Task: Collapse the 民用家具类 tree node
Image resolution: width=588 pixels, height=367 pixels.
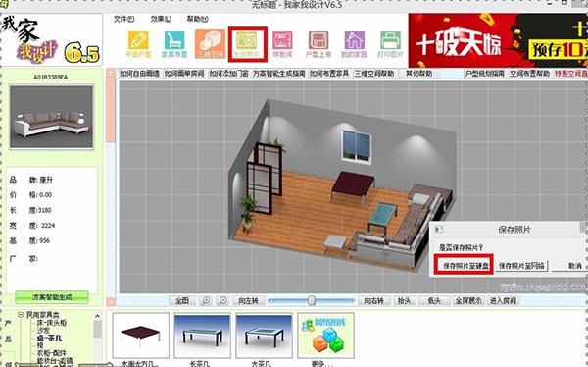Action: [21, 315]
